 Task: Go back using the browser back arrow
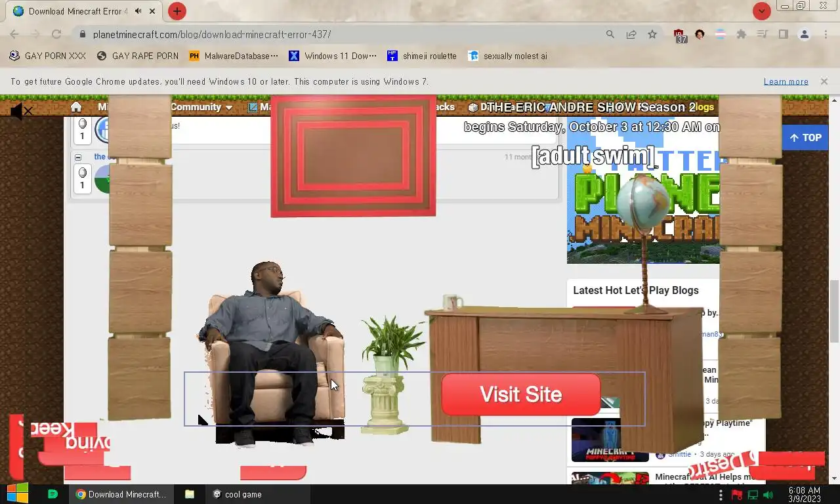coord(14,34)
